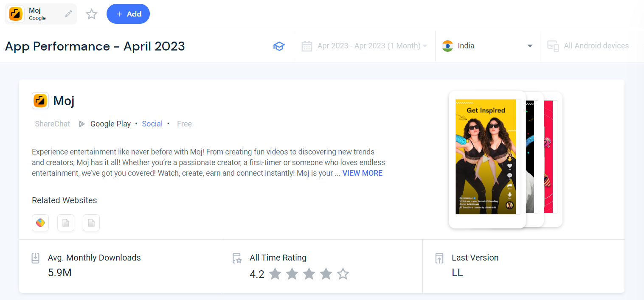Click the India flag icon
The image size is (644, 300).
pos(447,46)
